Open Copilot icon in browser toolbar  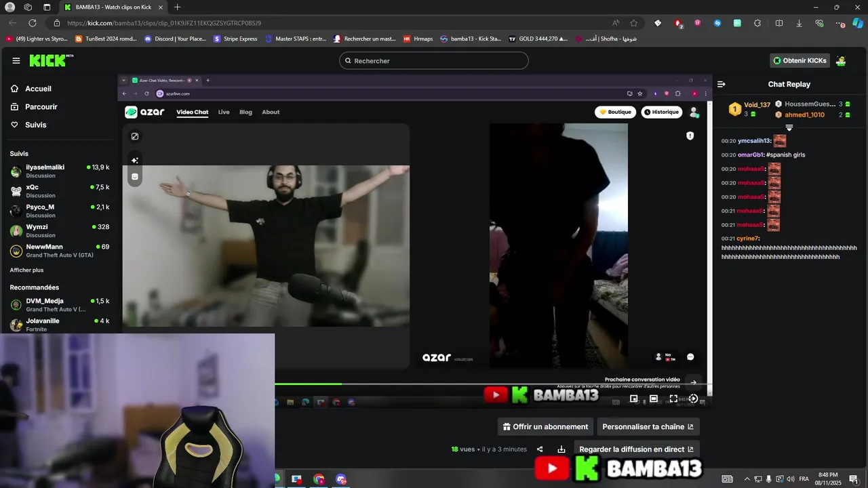[x=858, y=23]
